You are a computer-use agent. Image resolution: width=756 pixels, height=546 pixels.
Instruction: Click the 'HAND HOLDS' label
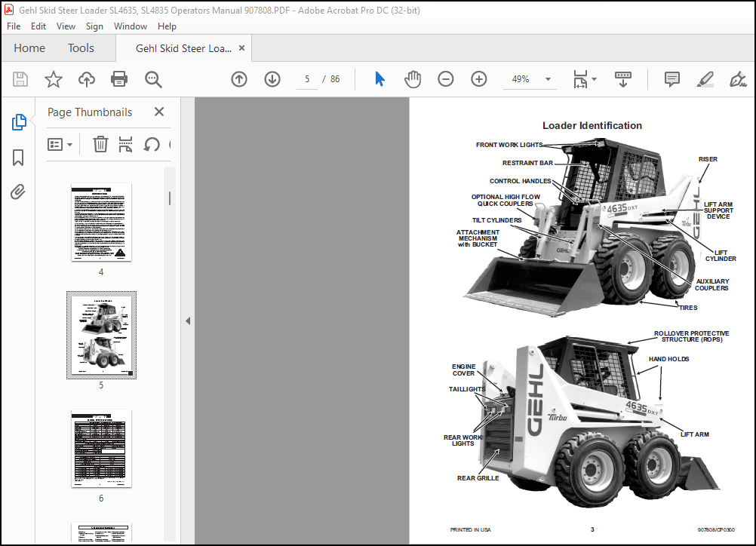(x=668, y=359)
